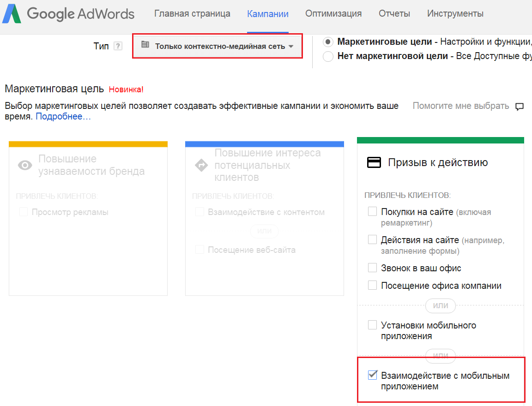Check Установки мобильного приложения
The height and width of the screenshot is (406, 532).
tap(372, 325)
